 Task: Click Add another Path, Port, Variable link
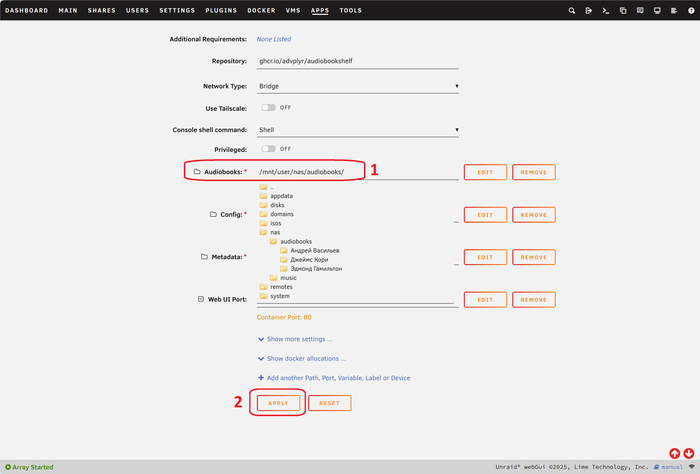[338, 378]
